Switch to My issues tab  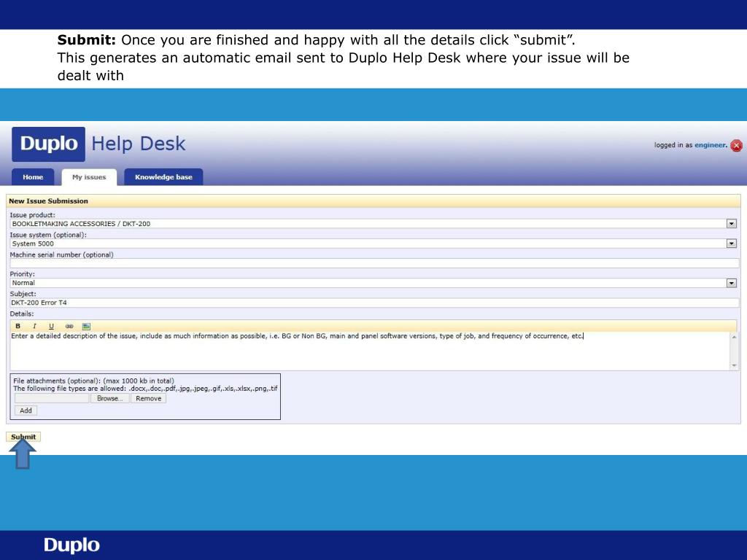click(89, 176)
